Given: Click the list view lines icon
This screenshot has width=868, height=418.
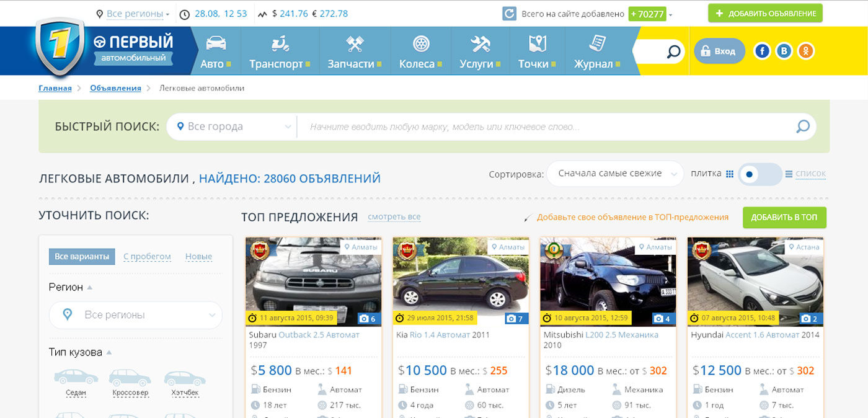Looking at the screenshot, I should 789,174.
